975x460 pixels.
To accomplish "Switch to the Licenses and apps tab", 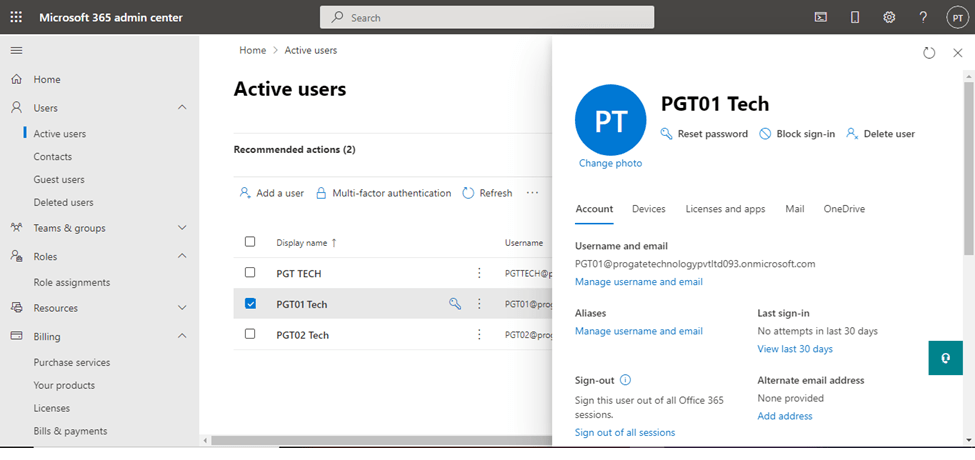I will tap(725, 209).
